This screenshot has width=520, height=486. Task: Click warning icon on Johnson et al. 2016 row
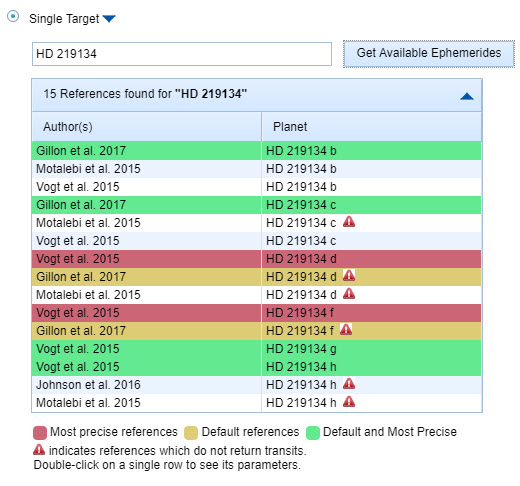(349, 383)
